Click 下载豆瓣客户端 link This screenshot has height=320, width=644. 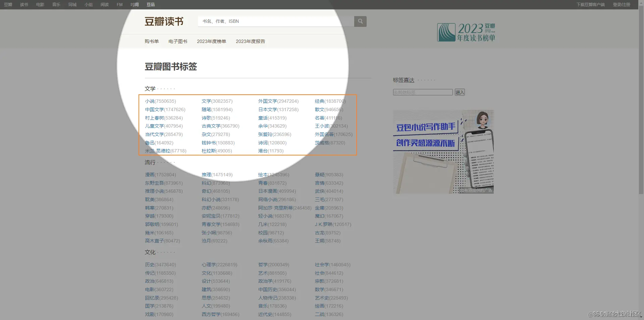(591, 5)
